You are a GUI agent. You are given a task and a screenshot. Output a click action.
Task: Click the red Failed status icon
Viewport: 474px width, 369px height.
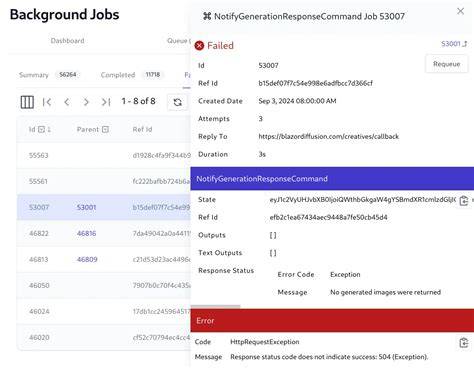click(x=199, y=45)
